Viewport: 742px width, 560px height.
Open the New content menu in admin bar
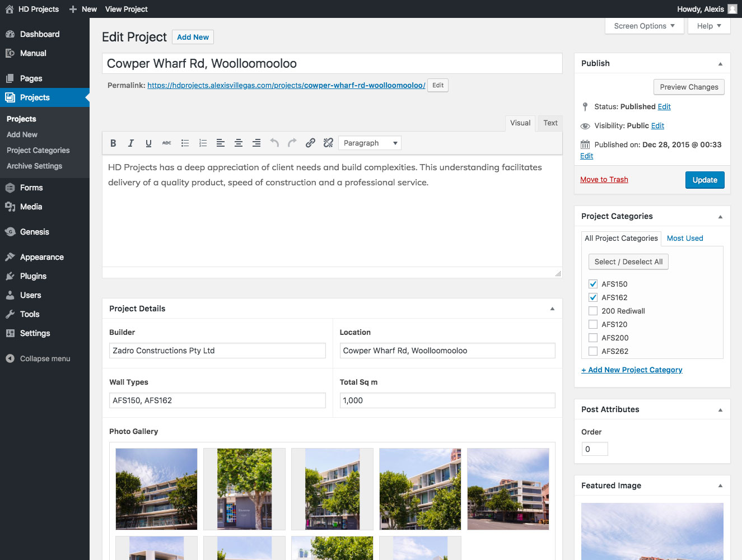(83, 9)
